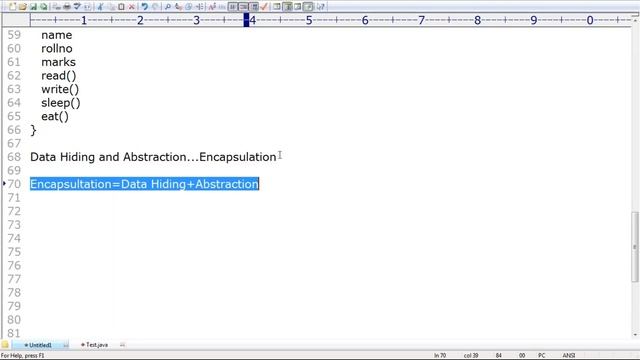The image size is (640, 360).
Task: Place cursor on the 'marks' line
Action: coord(58,62)
